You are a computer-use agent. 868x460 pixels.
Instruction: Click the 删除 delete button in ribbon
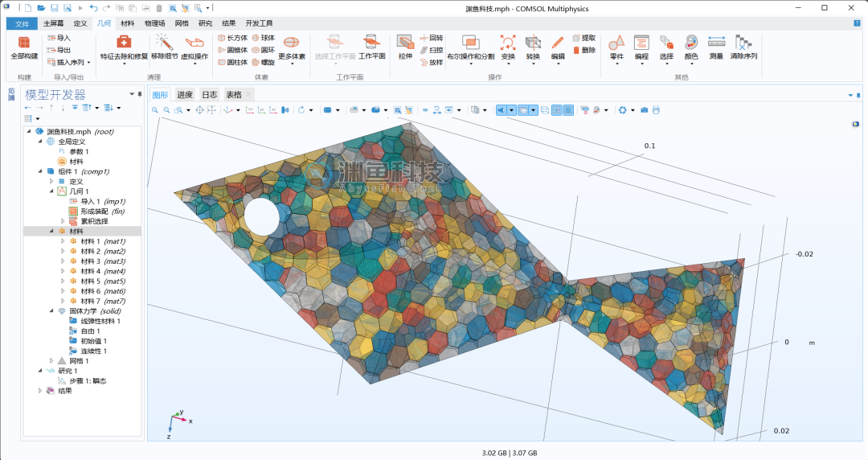pos(584,50)
